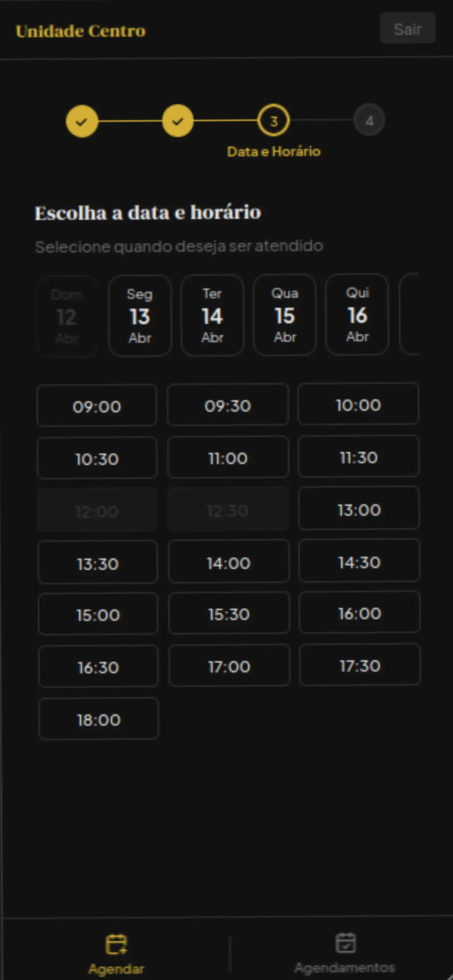The image size is (453, 980).
Task: Pick the 11:30 appointment time
Action: [x=359, y=457]
